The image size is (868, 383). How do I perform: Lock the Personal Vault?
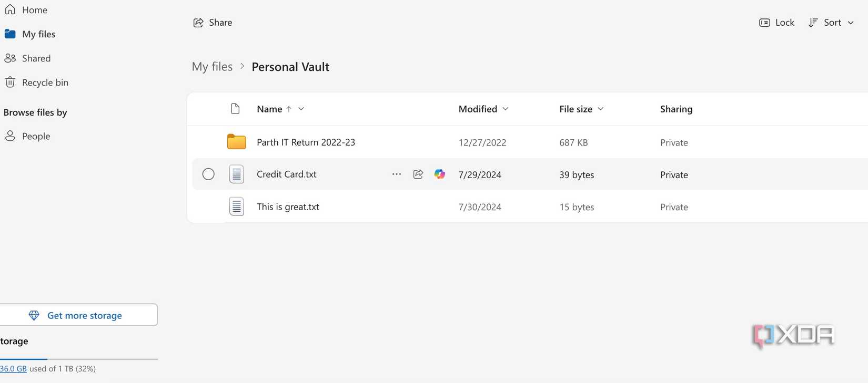pos(776,23)
